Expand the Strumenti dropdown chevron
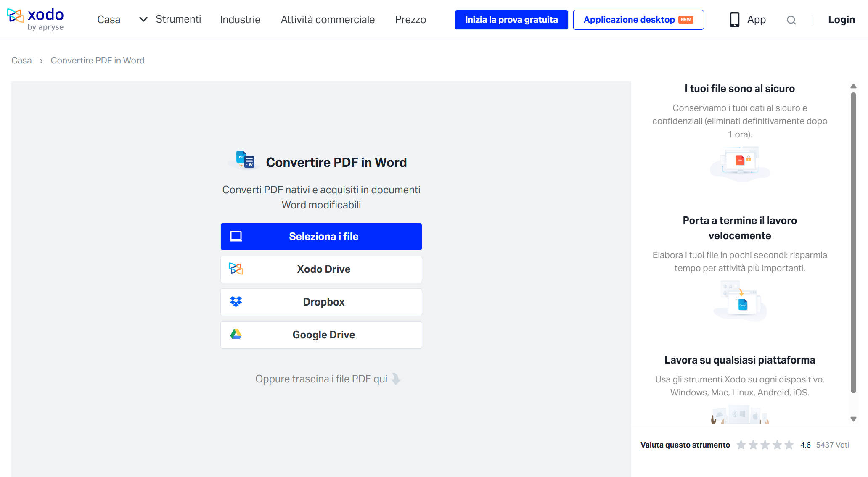The height and width of the screenshot is (477, 868). (x=143, y=19)
